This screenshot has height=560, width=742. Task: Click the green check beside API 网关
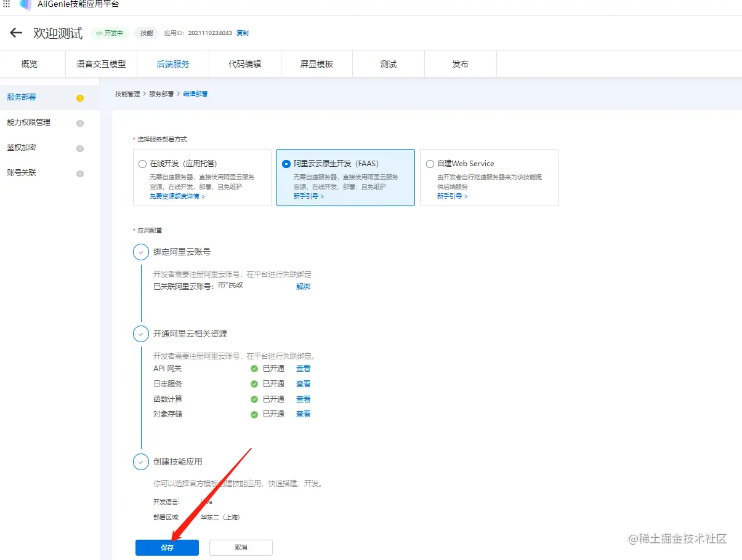[x=254, y=369]
